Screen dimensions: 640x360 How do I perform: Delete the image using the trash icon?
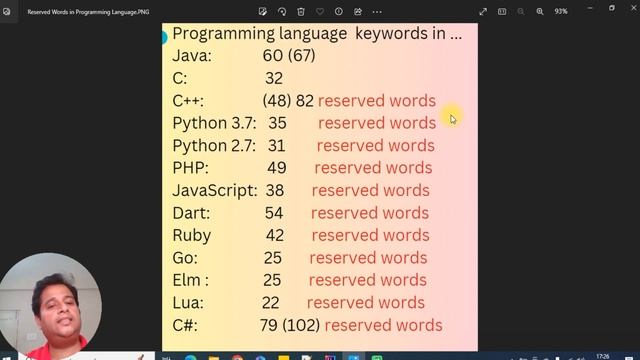click(301, 12)
